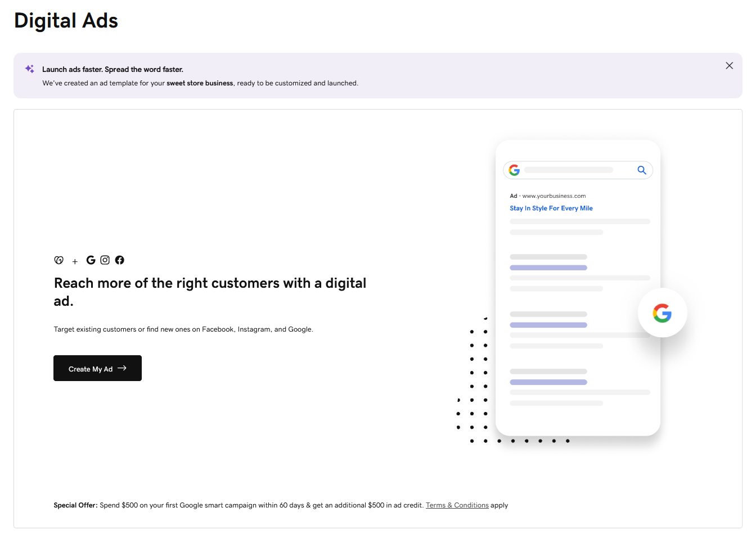756x539 pixels.
Task: Click the Launch ads faster banner title
Action: pos(112,70)
